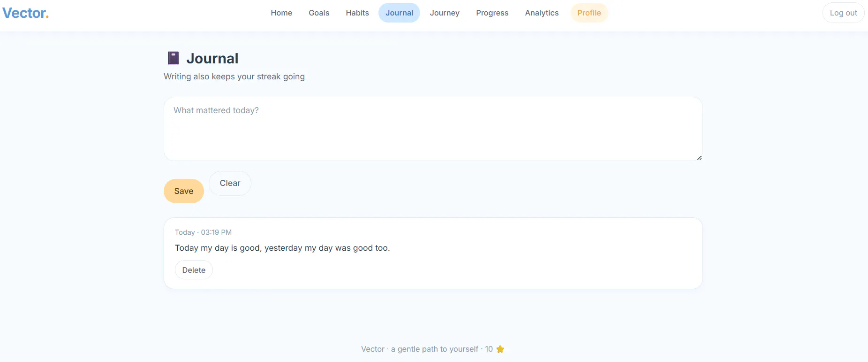Click footer text 'Vector · a gentle path to yourself'
The image size is (868, 362).
point(420,349)
